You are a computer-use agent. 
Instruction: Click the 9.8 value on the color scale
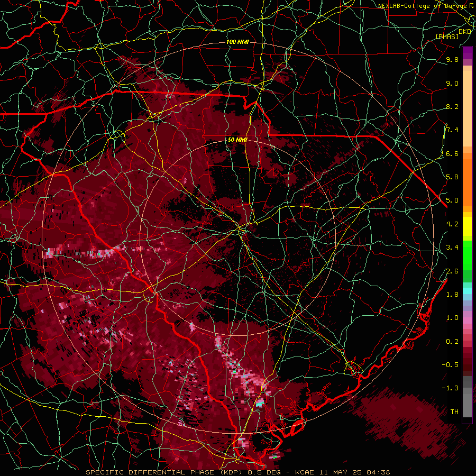[452, 59]
